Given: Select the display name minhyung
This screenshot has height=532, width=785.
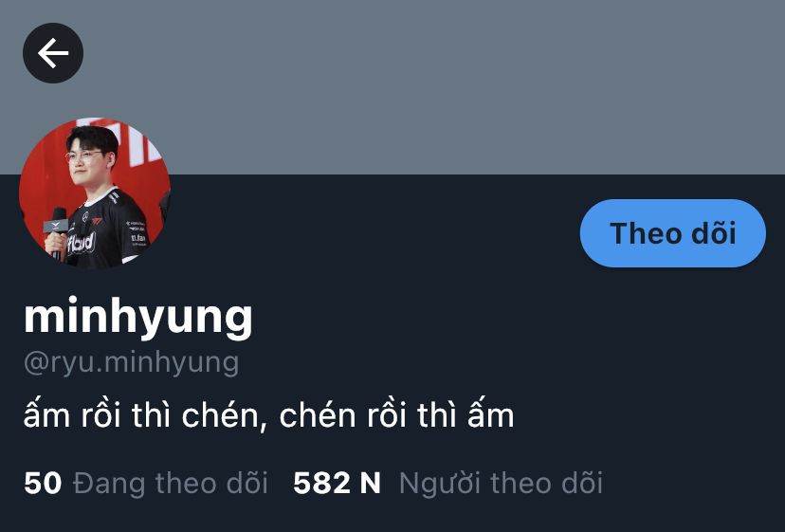Looking at the screenshot, I should pos(138,317).
